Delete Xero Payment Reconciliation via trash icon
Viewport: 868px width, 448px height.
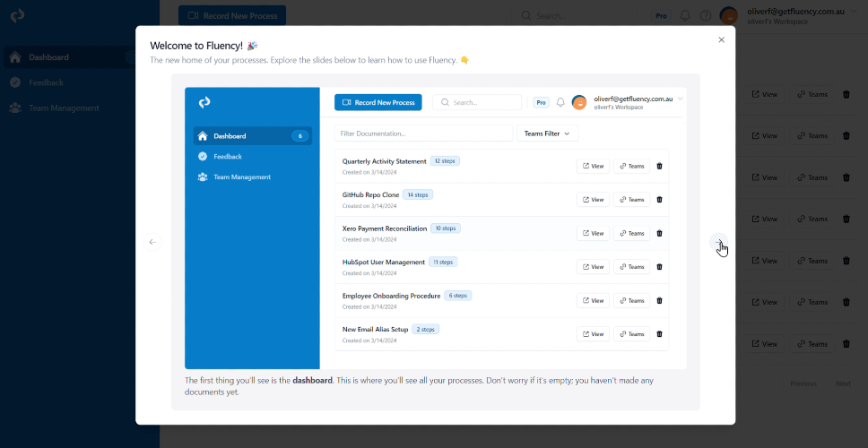click(x=659, y=233)
